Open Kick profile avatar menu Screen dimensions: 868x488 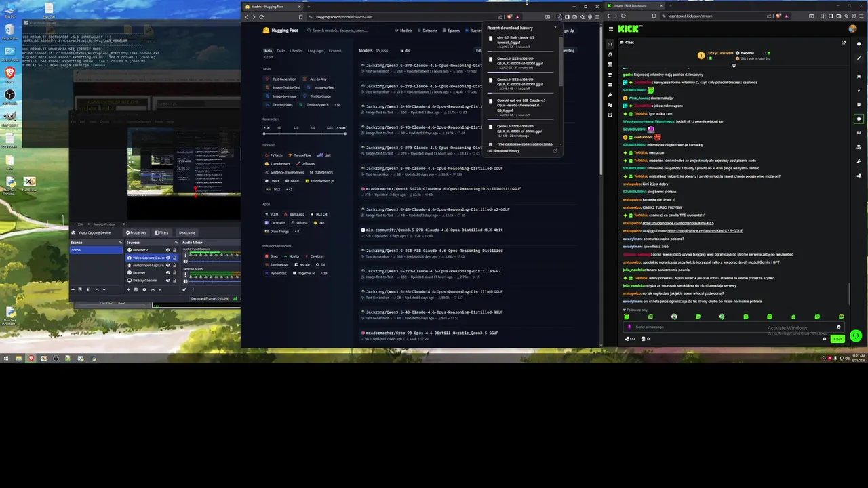tap(853, 28)
